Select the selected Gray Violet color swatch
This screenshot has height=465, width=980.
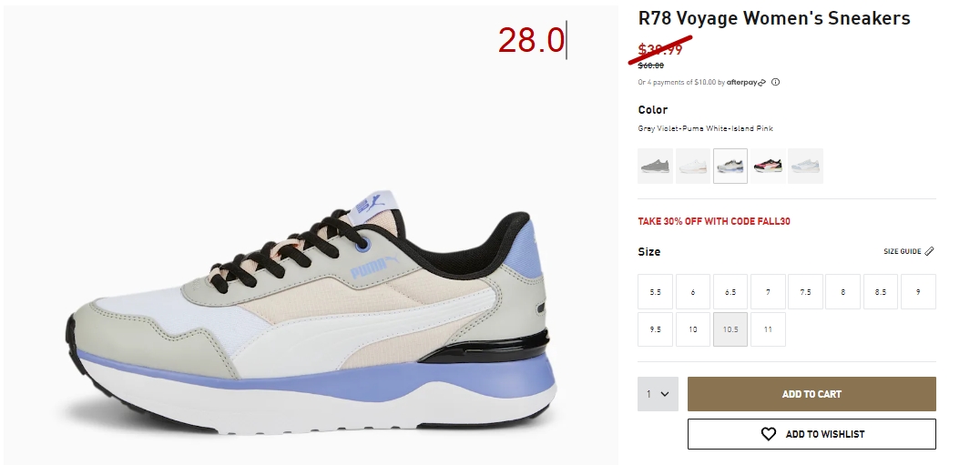point(730,166)
